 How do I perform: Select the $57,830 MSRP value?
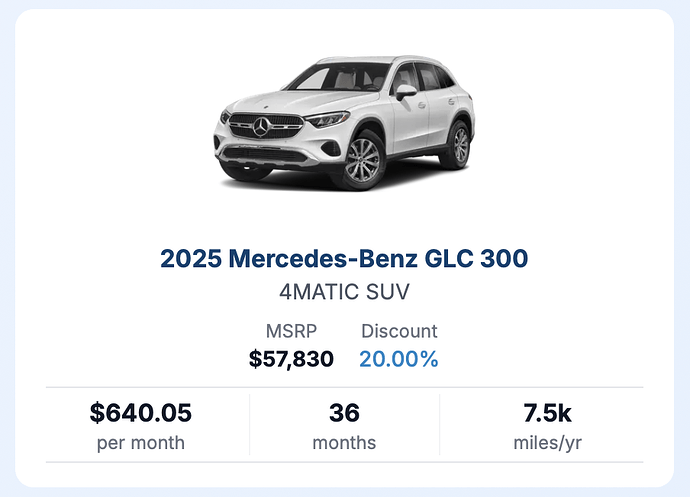coord(291,359)
